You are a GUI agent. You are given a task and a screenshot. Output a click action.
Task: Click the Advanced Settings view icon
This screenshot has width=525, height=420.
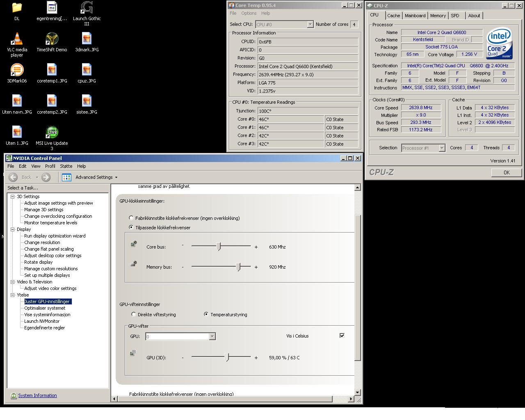pyautogui.click(x=66, y=177)
